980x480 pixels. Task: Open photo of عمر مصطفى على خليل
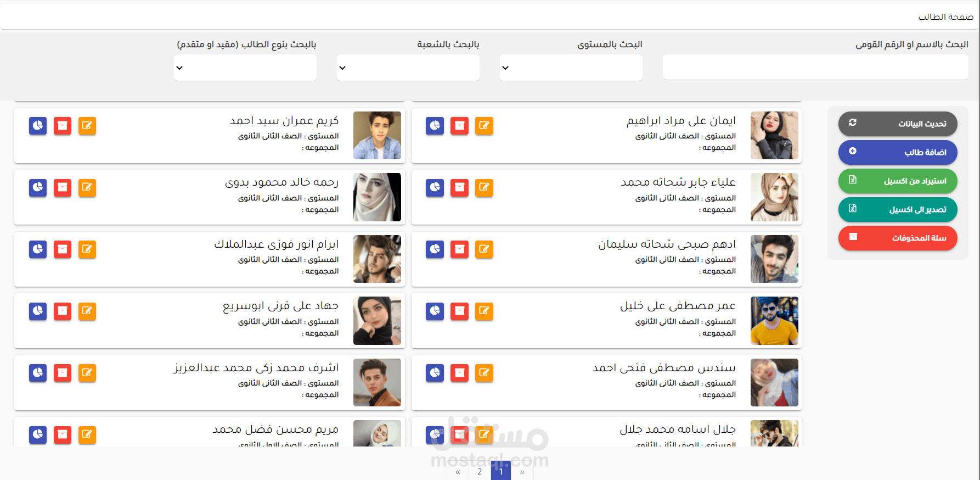coord(774,321)
